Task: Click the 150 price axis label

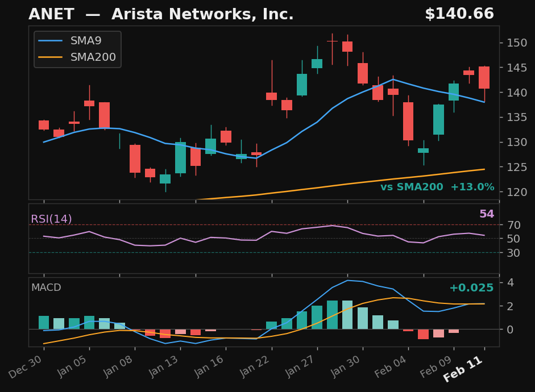Action: (x=517, y=43)
